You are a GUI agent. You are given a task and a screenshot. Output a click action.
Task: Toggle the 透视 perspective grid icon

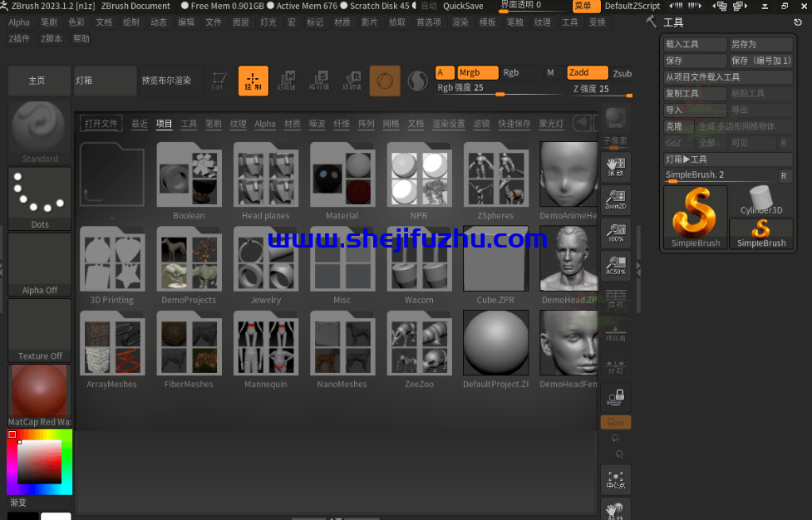616,298
